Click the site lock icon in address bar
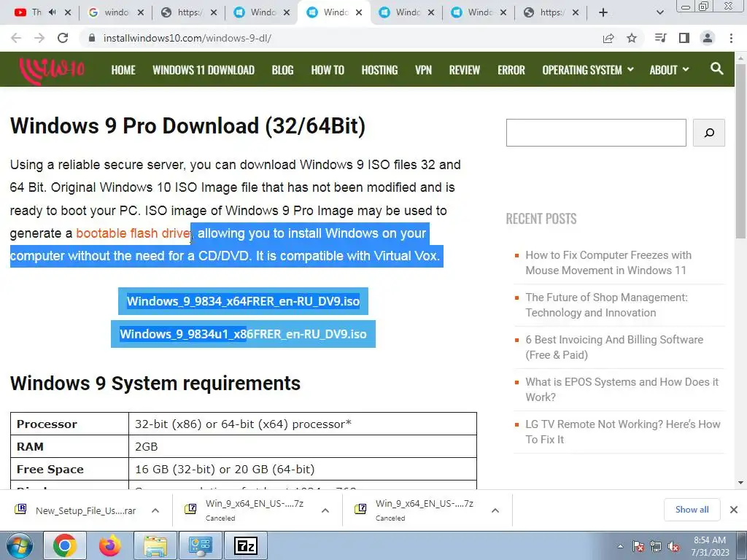This screenshot has width=747, height=560. [93, 38]
